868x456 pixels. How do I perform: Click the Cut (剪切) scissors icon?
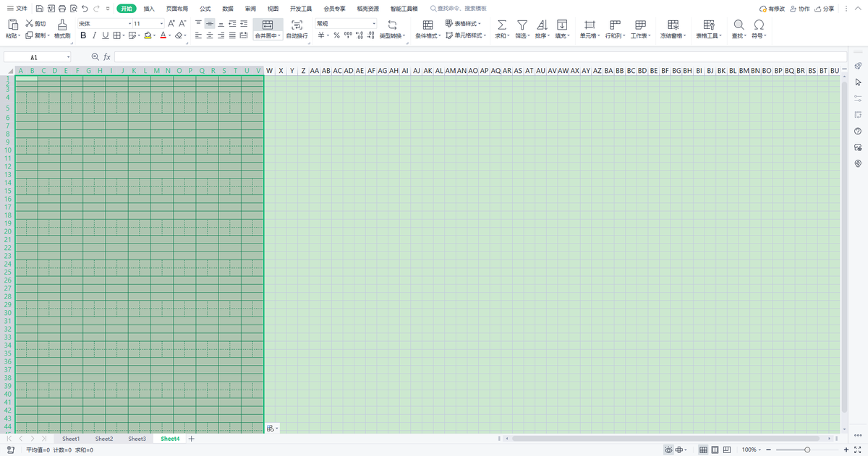29,23
